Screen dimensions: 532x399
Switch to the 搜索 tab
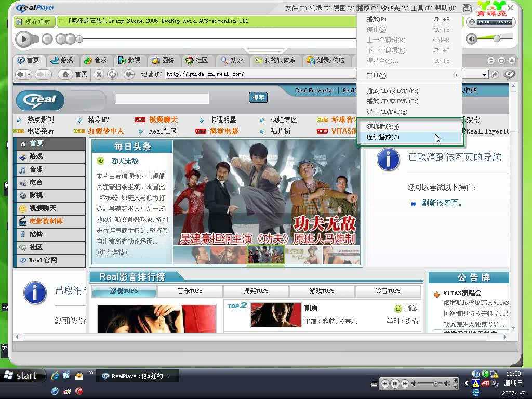pos(232,60)
